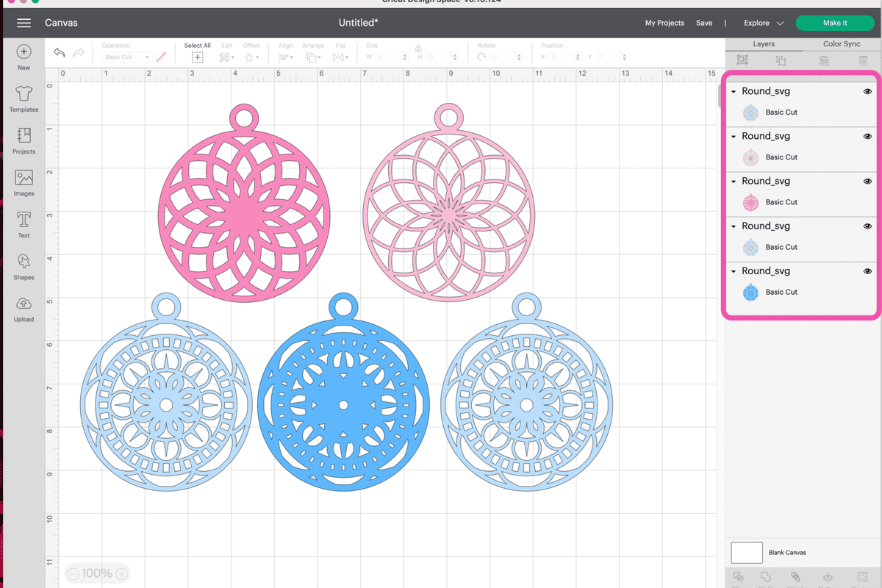Hide the bottom Round_svg layer
This screenshot has height=588, width=882.
click(867, 270)
